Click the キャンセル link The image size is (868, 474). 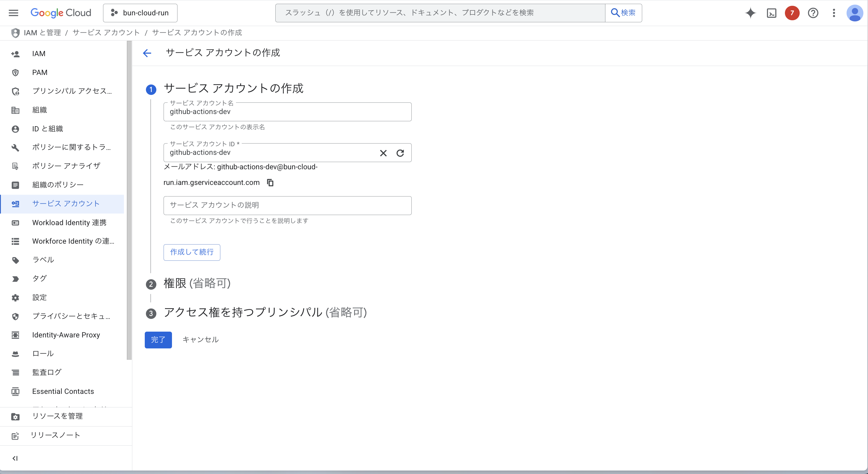[200, 339]
